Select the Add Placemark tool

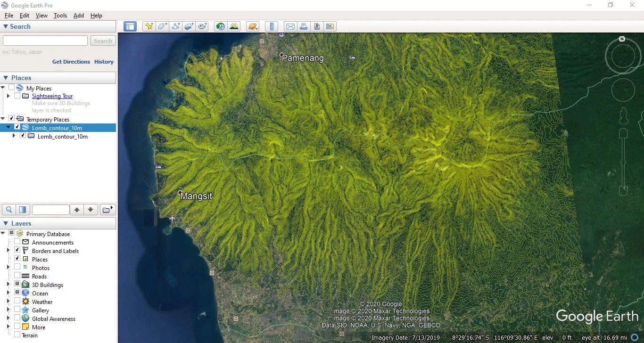click(149, 26)
